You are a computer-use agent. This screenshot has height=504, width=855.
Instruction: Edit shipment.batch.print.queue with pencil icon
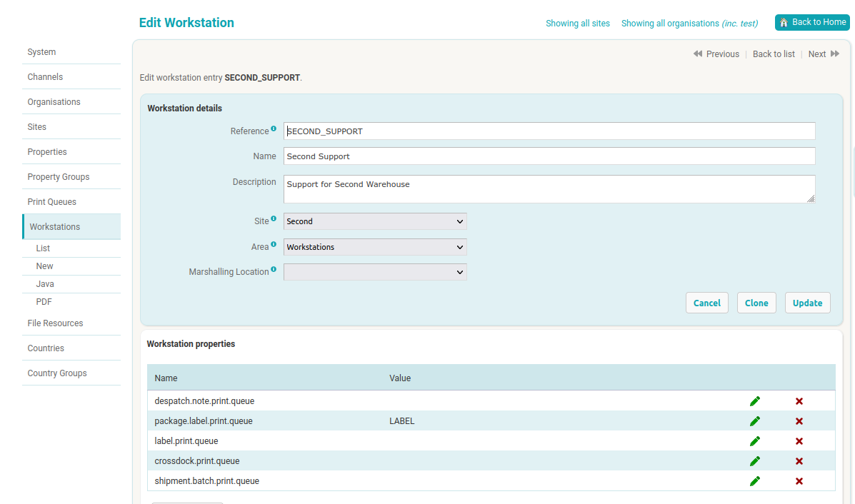click(755, 481)
